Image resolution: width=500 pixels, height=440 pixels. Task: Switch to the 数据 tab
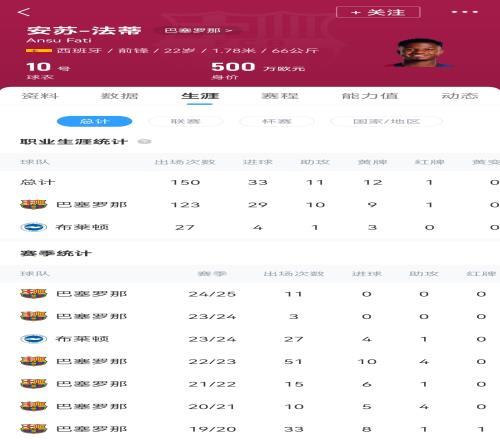pyautogui.click(x=119, y=96)
